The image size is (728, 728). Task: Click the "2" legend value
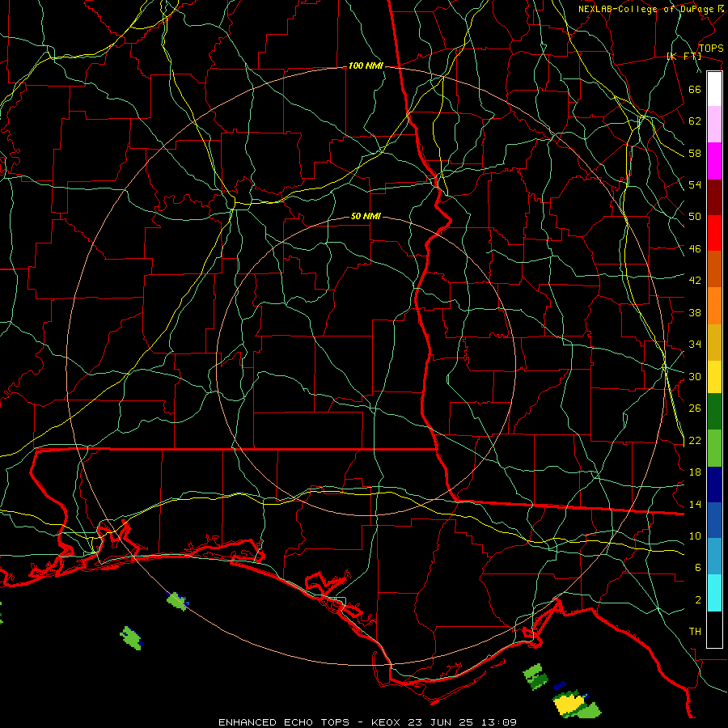point(698,600)
